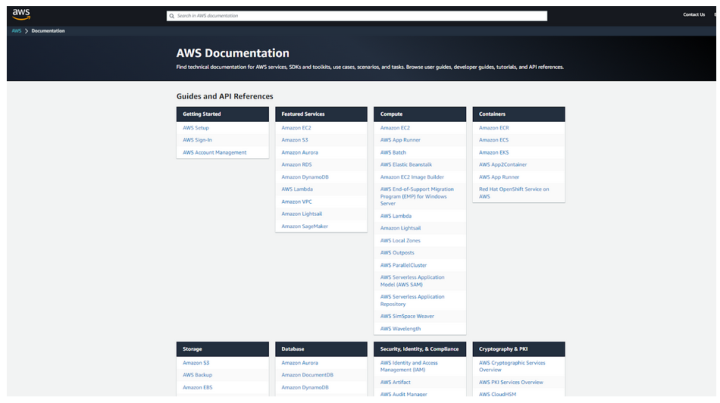Open Amazon DocumentDB documentation
This screenshot has height=403, width=720.
pos(307,375)
